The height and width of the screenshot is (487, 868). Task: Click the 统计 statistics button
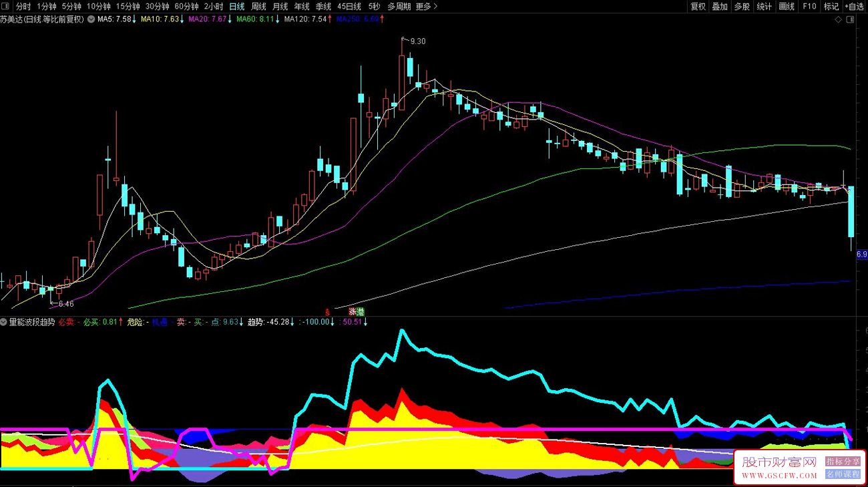(764, 7)
